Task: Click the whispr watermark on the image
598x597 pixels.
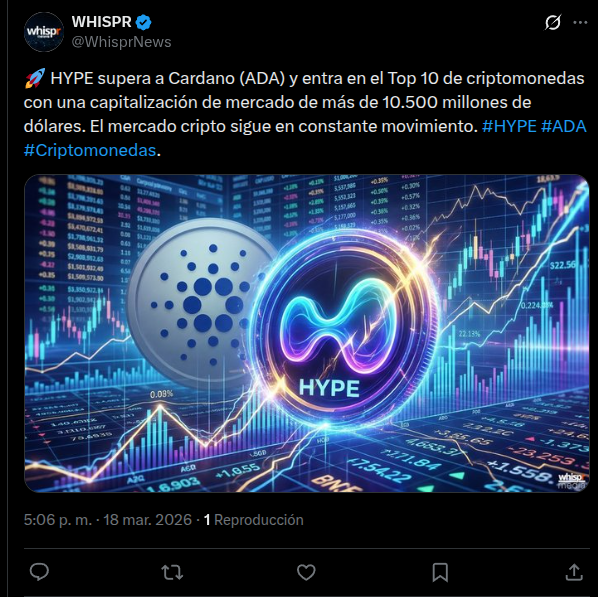Action: 571,481
